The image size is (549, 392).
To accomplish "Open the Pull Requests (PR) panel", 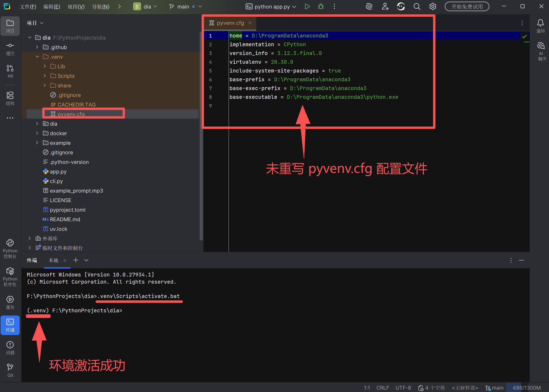I will coord(10,71).
